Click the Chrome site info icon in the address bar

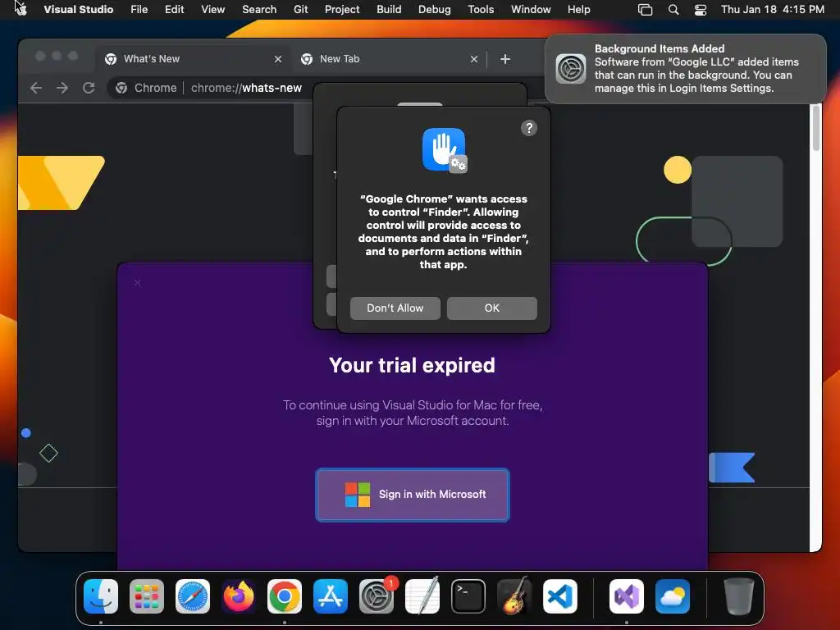[121, 88]
